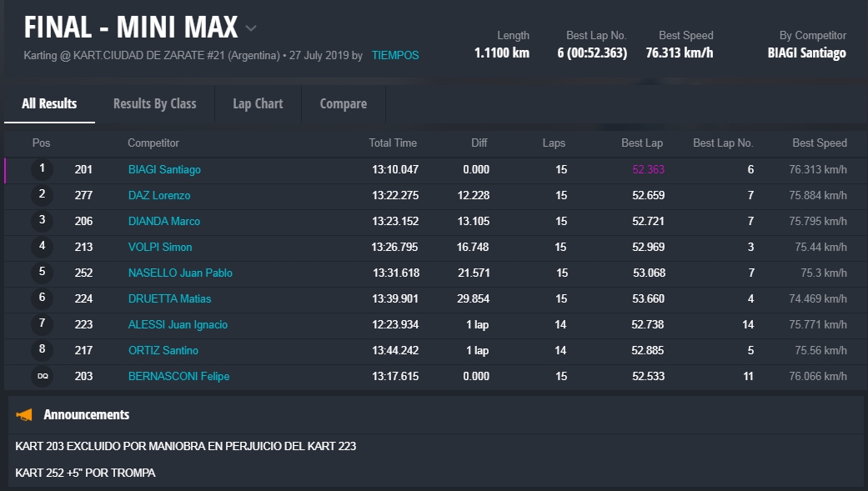
Task: Expand the Final - Mini Max title dropdown
Action: click(251, 28)
